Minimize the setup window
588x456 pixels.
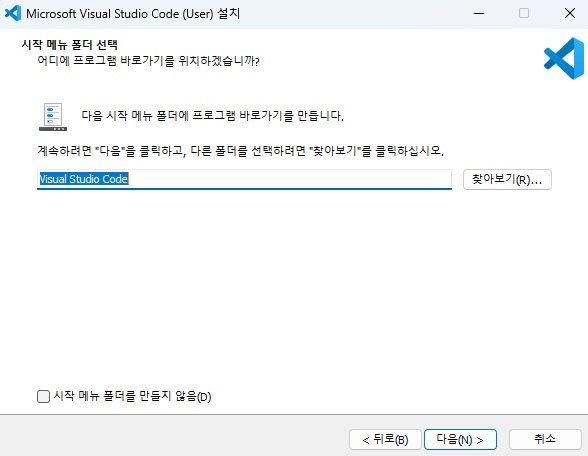tap(479, 14)
